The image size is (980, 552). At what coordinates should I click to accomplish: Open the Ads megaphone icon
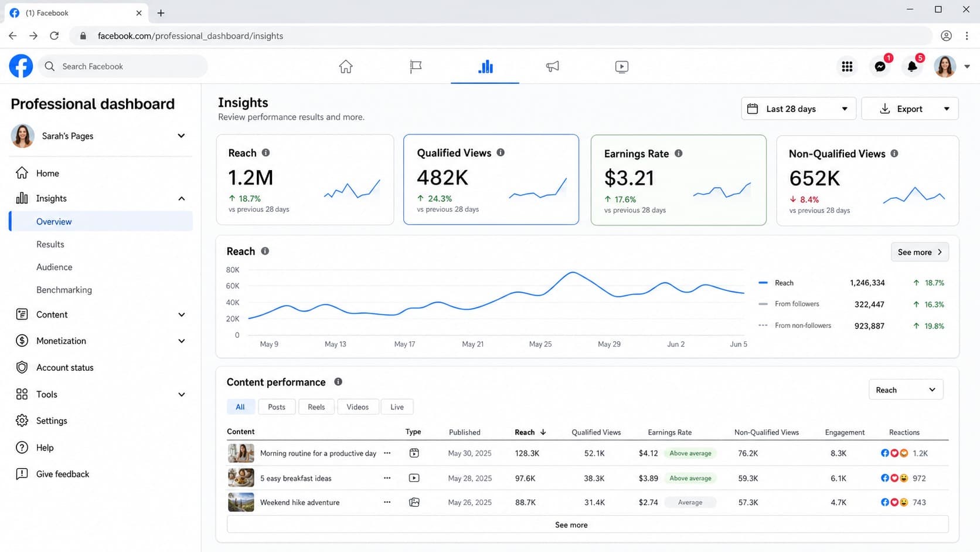pyautogui.click(x=552, y=67)
